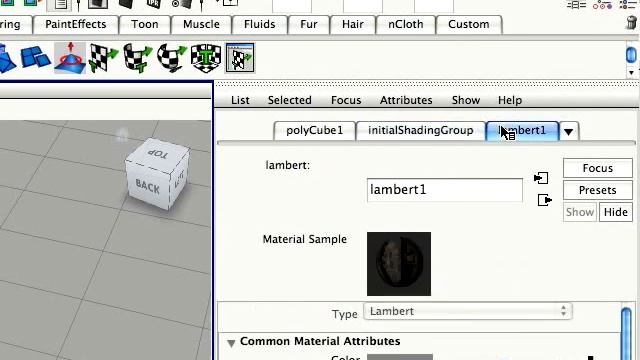Screen dimensions: 640x360
Task: Click the checker plane with green arrow icon
Action: (103, 58)
